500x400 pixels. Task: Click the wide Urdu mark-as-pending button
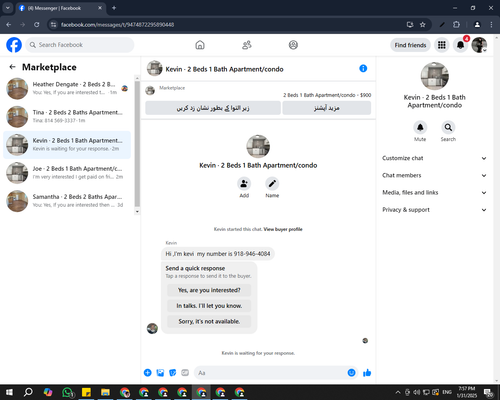pos(213,108)
